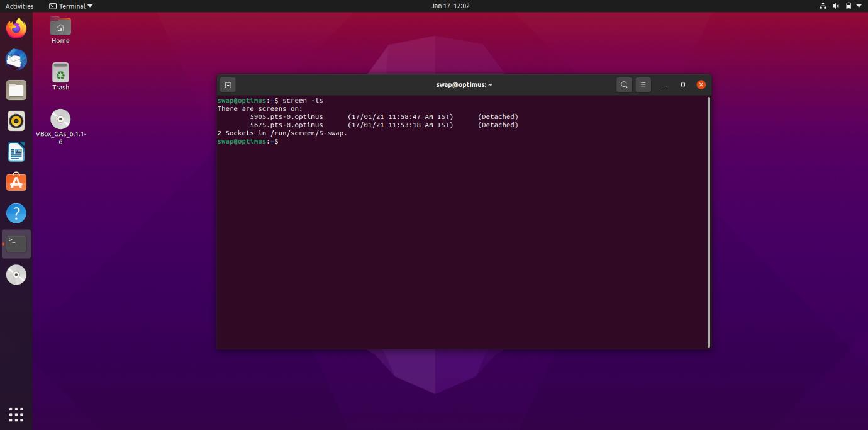Open Firefox from the dock
The image size is (868, 430).
tap(16, 28)
